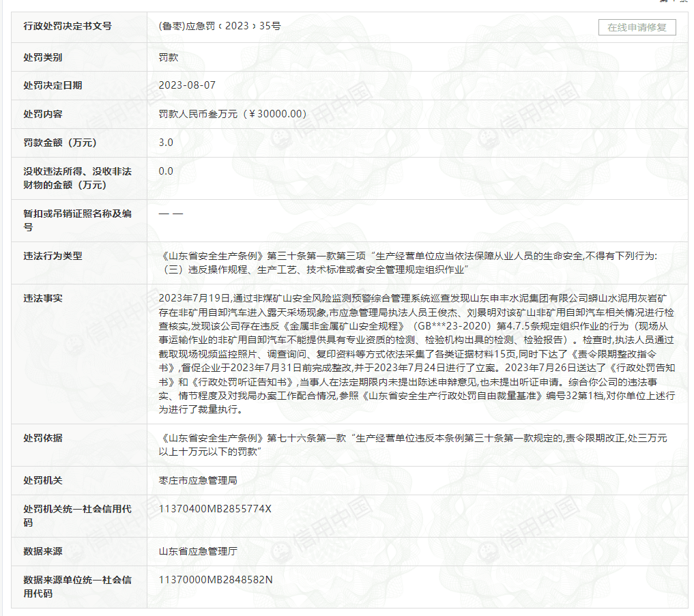Select the decision date 2023-08-07
Image resolution: width=694 pixels, height=616 pixels.
(x=187, y=85)
